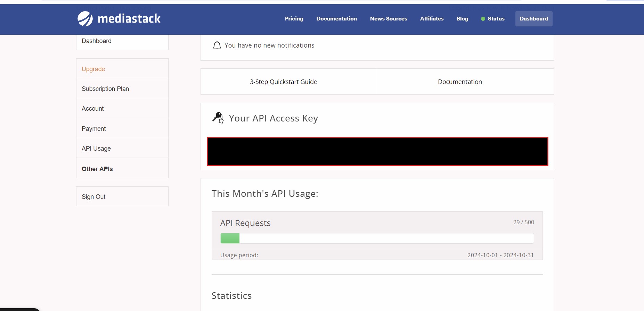
Task: Click the usage period dates '2024-10-01 - 2024-10-31'
Action: click(x=500, y=255)
